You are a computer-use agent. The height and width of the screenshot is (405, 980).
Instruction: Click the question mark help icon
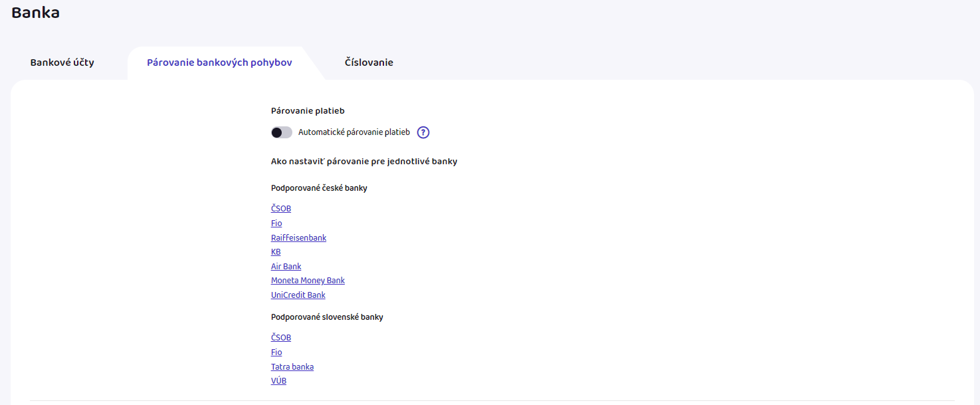tap(423, 132)
